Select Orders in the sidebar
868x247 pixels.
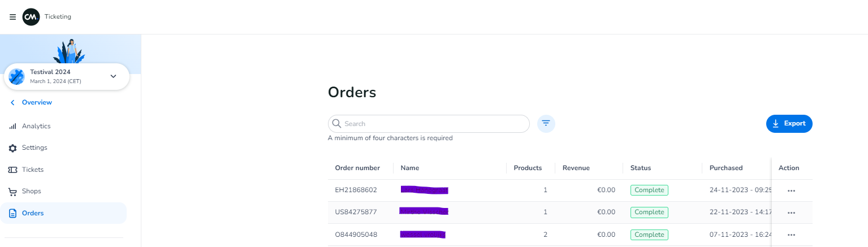(x=33, y=213)
